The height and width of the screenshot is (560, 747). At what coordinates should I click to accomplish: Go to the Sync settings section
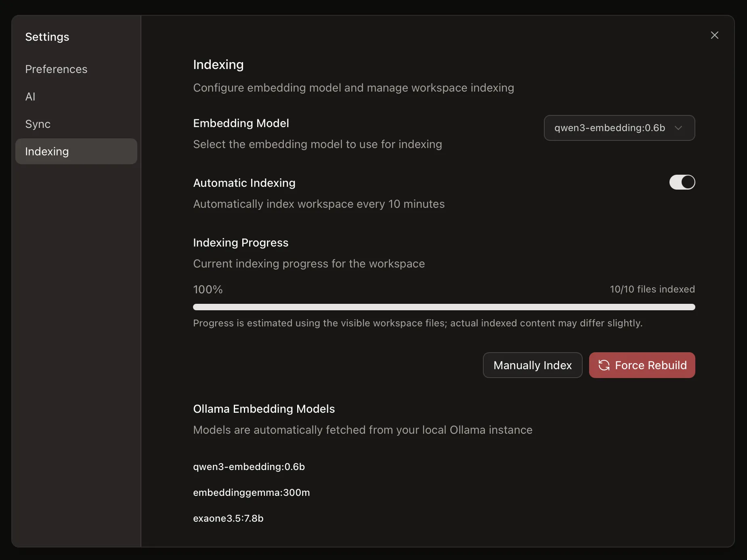point(38,124)
